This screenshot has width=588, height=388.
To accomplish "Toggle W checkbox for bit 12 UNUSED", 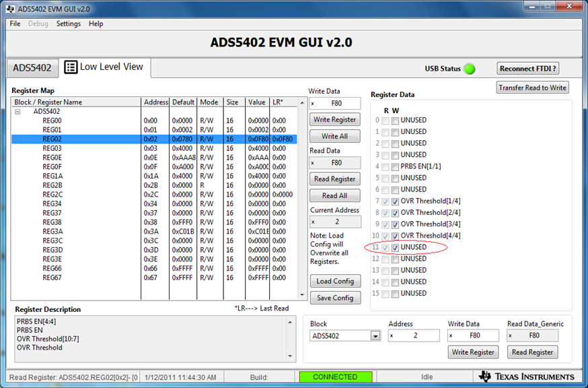I will point(395,259).
